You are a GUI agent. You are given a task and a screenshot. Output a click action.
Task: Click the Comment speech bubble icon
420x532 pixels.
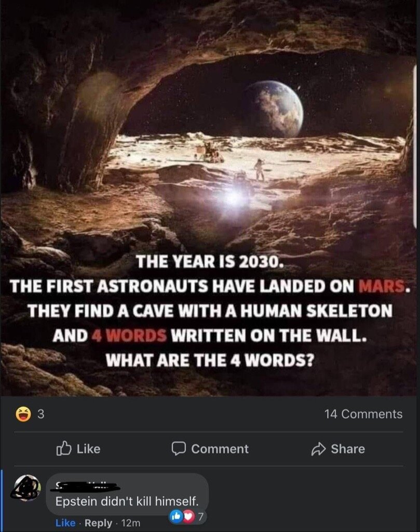pos(178,449)
